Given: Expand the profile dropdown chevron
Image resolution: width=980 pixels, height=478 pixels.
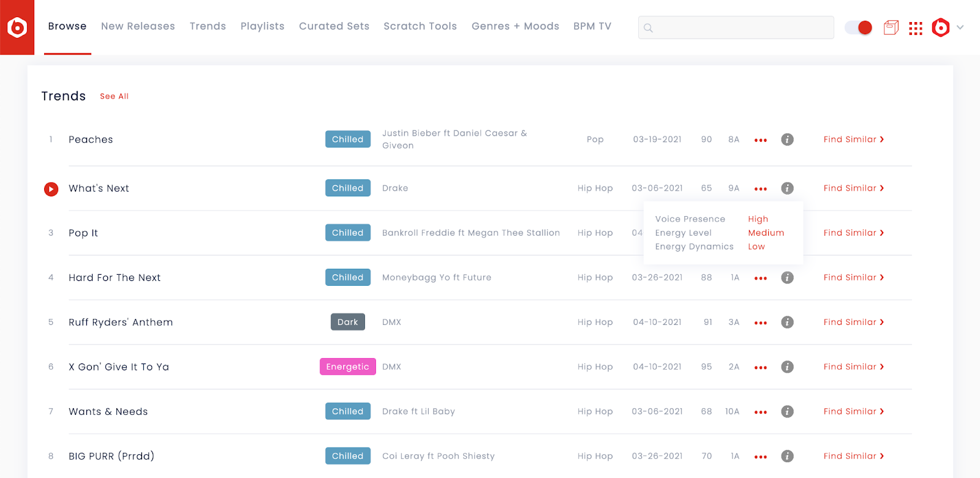Looking at the screenshot, I should 960,28.
